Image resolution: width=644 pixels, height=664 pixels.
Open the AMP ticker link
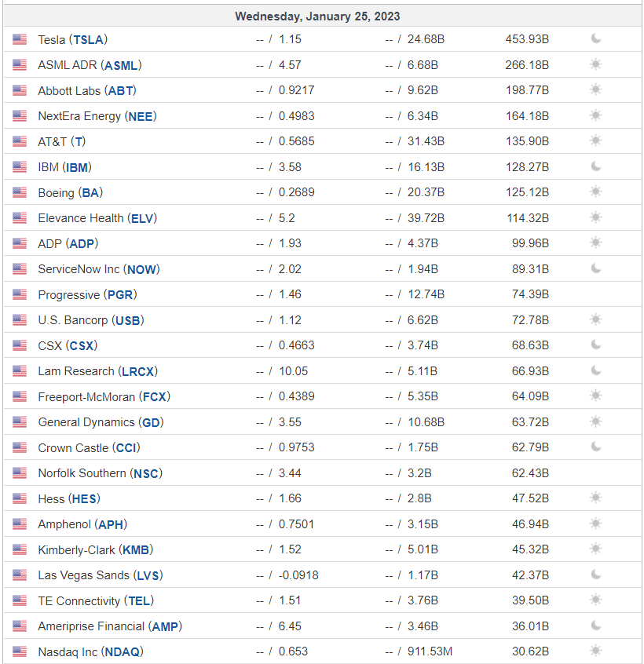[165, 626]
